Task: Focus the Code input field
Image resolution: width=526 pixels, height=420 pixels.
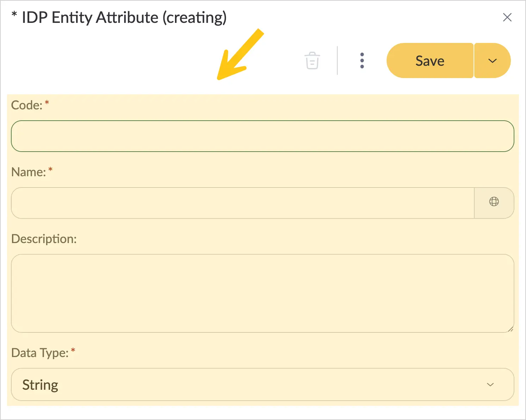Action: [263, 136]
